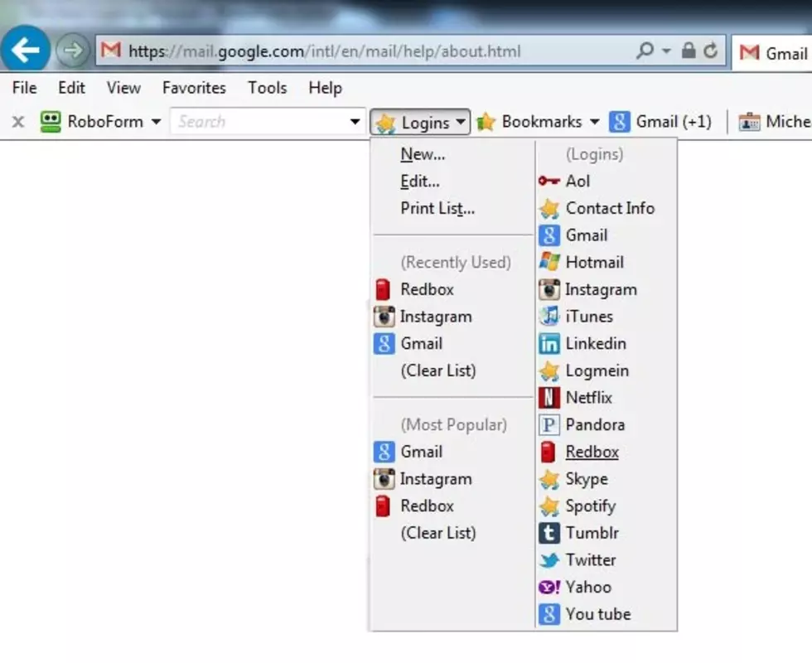Click the browser back arrow button

coord(25,50)
